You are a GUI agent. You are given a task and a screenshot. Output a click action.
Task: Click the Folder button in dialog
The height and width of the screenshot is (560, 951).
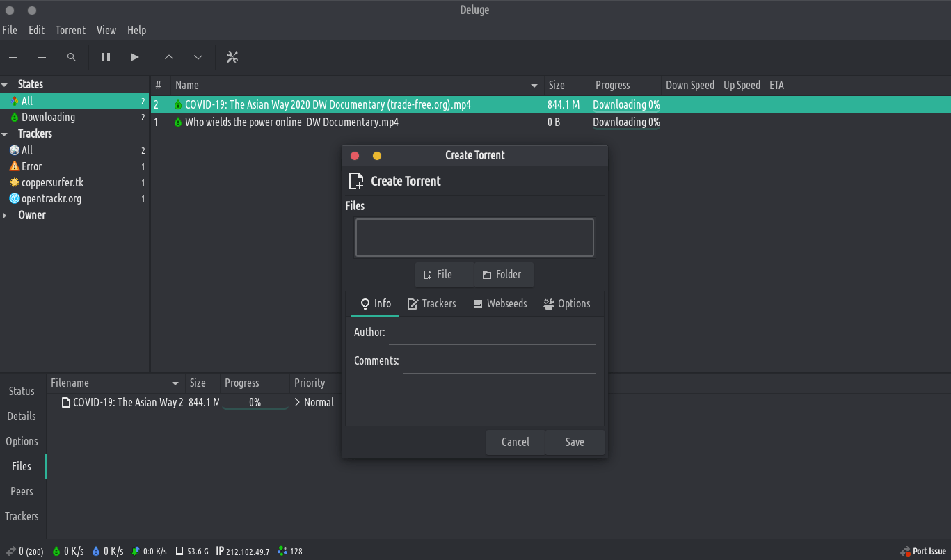(504, 275)
